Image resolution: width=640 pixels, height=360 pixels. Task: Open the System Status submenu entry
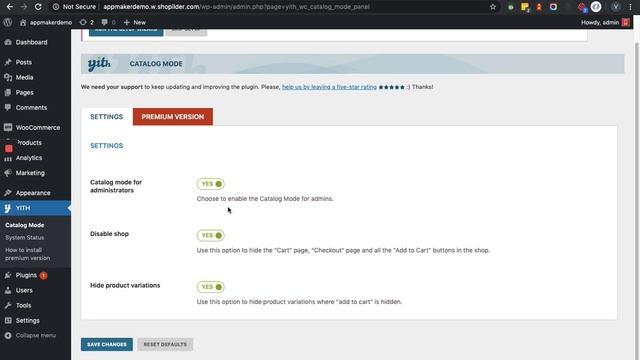coord(24,238)
